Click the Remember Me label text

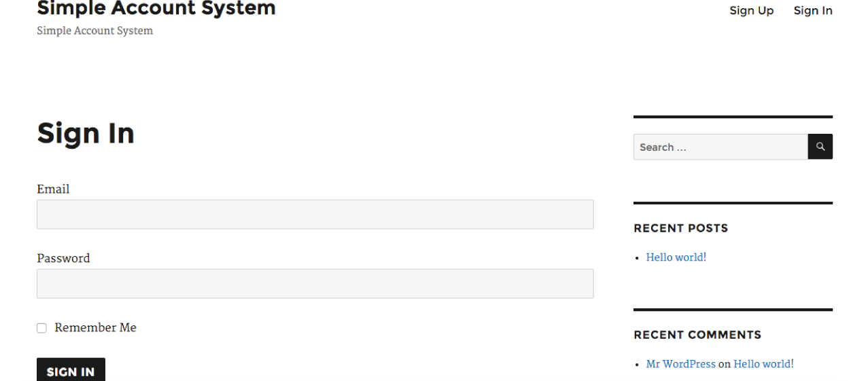(x=95, y=327)
